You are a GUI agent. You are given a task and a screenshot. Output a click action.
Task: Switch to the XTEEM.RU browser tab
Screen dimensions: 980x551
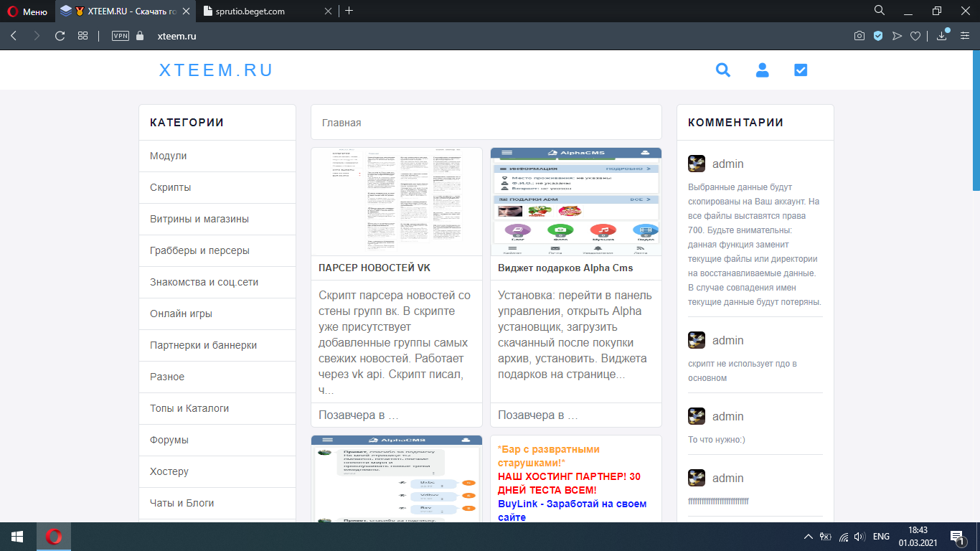(x=126, y=11)
